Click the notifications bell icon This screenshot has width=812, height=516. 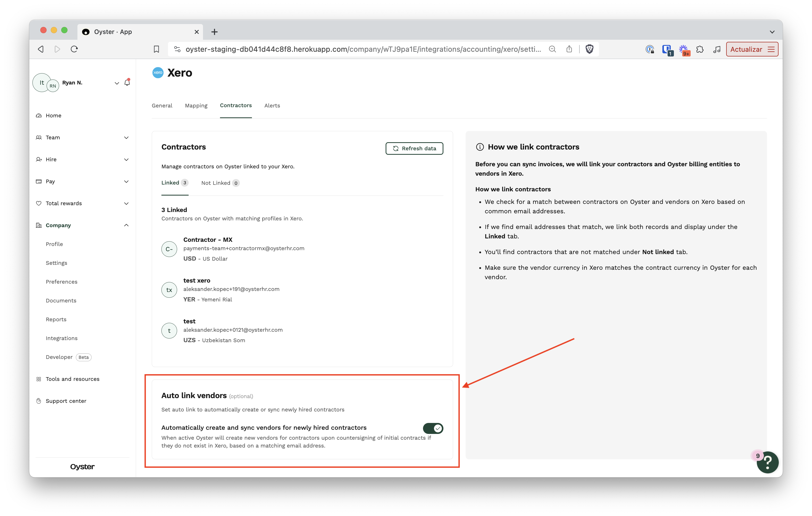point(127,83)
